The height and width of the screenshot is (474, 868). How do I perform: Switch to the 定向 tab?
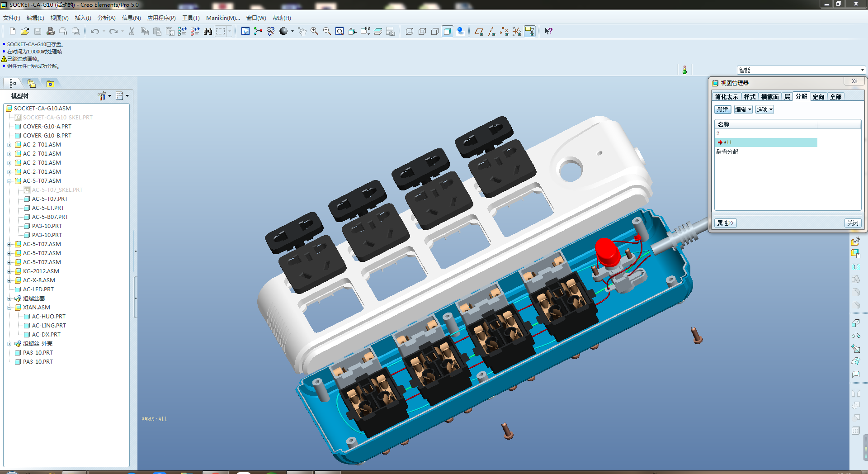point(819,97)
